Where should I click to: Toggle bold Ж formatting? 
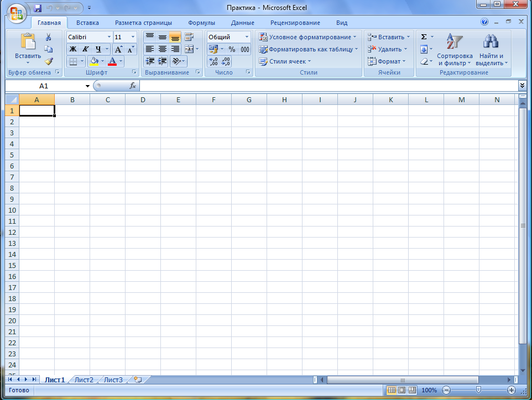(x=73, y=49)
